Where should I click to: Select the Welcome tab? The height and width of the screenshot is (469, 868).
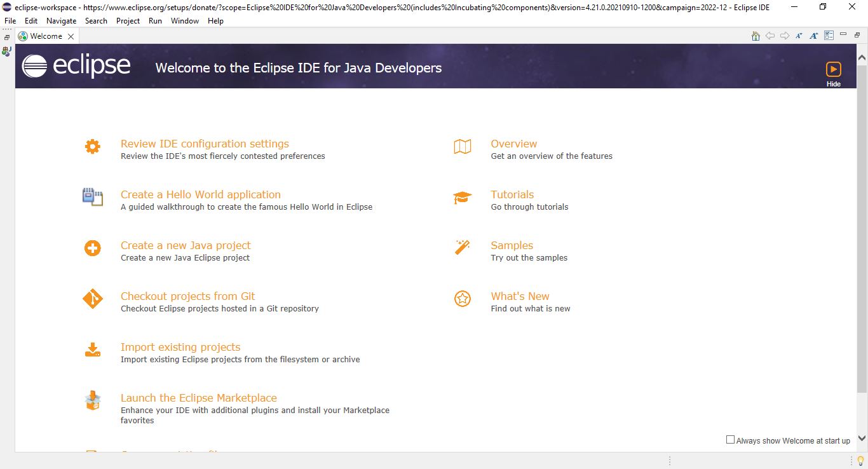pyautogui.click(x=46, y=36)
